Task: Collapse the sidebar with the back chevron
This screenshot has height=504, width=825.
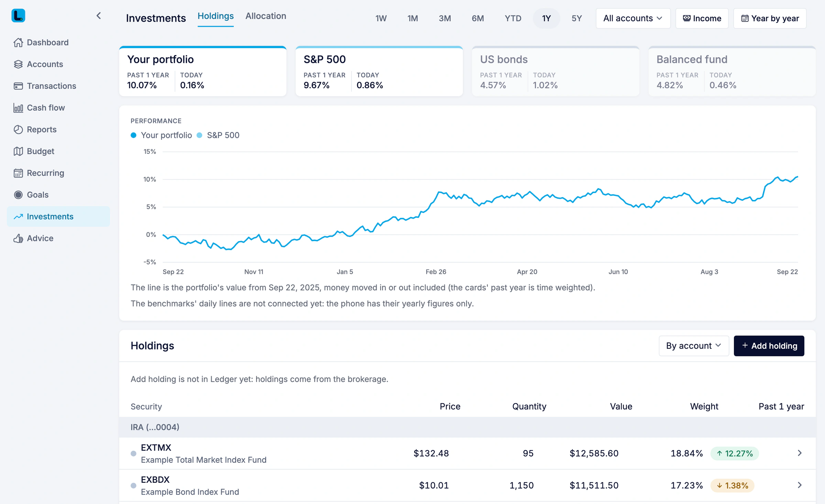Action: tap(99, 16)
